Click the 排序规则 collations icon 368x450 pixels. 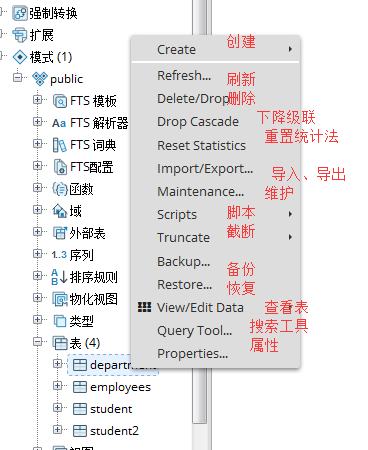59,277
